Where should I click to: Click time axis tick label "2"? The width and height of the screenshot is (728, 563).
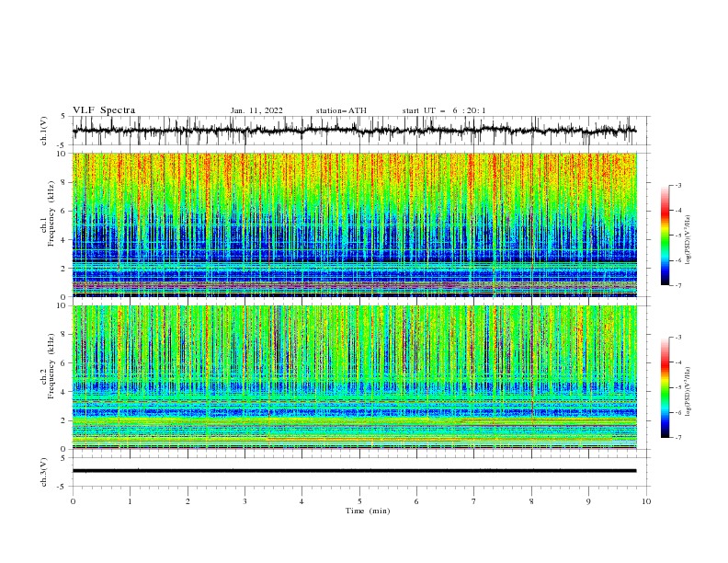click(x=188, y=501)
